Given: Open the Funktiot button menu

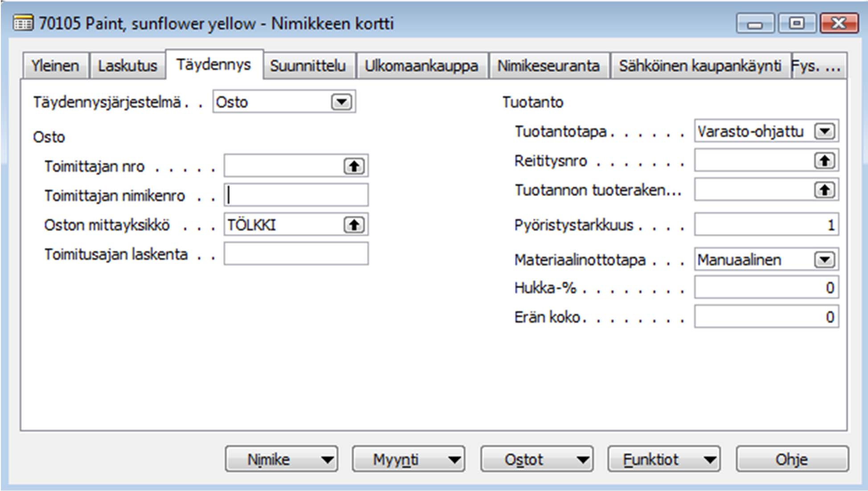Looking at the screenshot, I should point(664,459).
